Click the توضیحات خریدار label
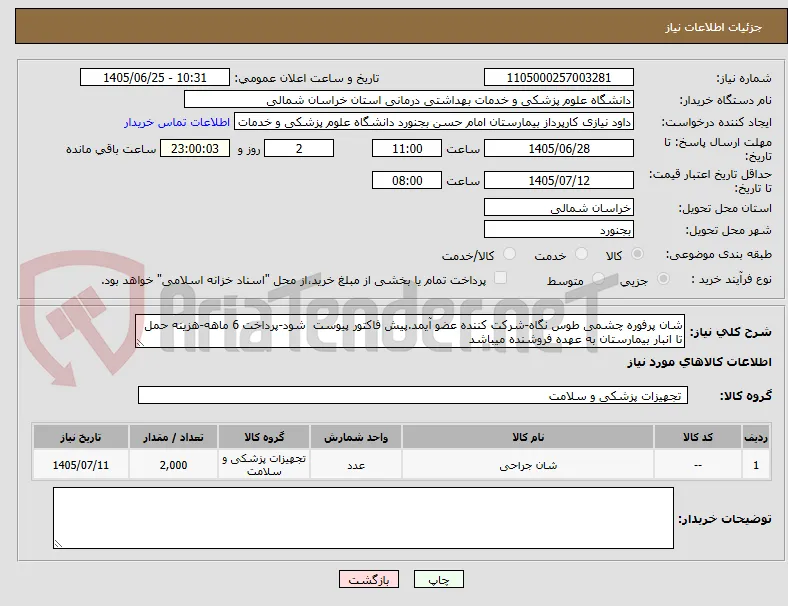Screen dimensions: 788x606 725,519
